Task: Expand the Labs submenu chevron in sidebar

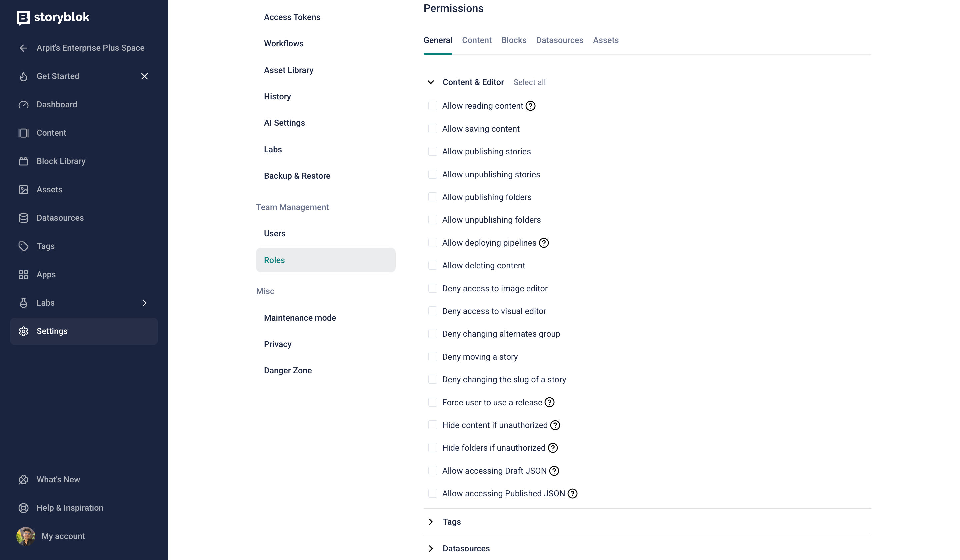Action: click(144, 303)
